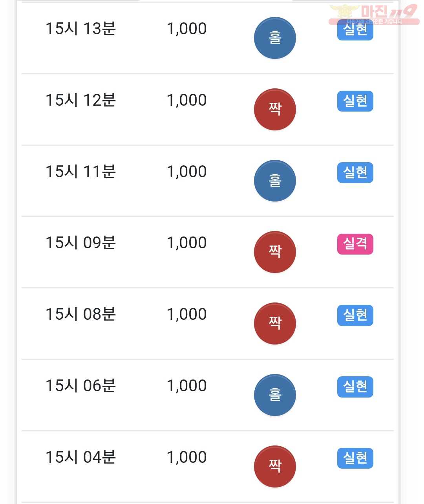Click the 15시 04분 time label
The height and width of the screenshot is (504, 424).
[81, 457]
